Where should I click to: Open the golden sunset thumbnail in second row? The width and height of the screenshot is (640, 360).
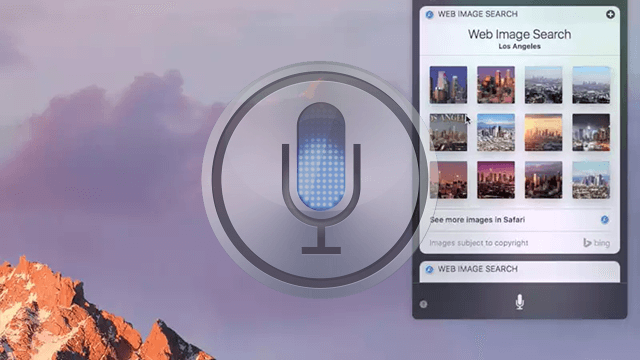click(x=543, y=132)
